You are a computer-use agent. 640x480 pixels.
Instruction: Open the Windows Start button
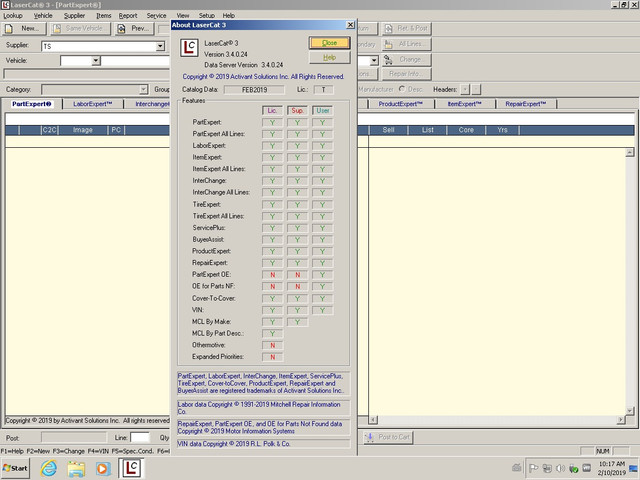(16, 468)
